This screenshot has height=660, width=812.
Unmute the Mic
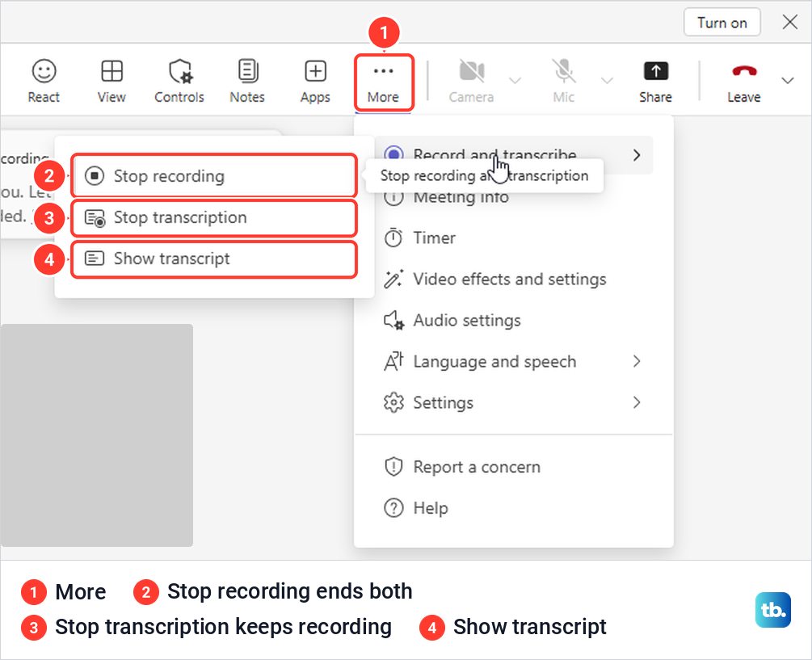coord(564,82)
